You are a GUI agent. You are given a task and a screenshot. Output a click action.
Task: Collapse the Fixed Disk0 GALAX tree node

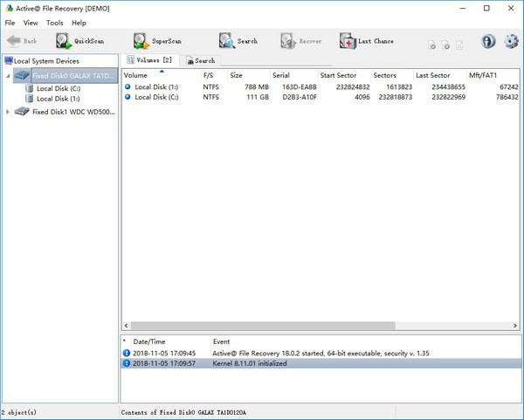coord(9,76)
